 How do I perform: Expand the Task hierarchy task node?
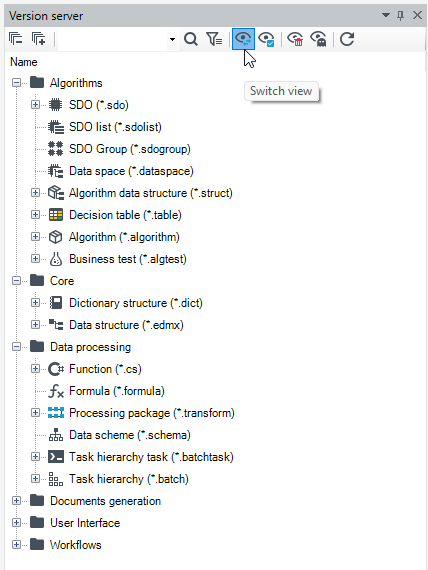click(x=35, y=457)
